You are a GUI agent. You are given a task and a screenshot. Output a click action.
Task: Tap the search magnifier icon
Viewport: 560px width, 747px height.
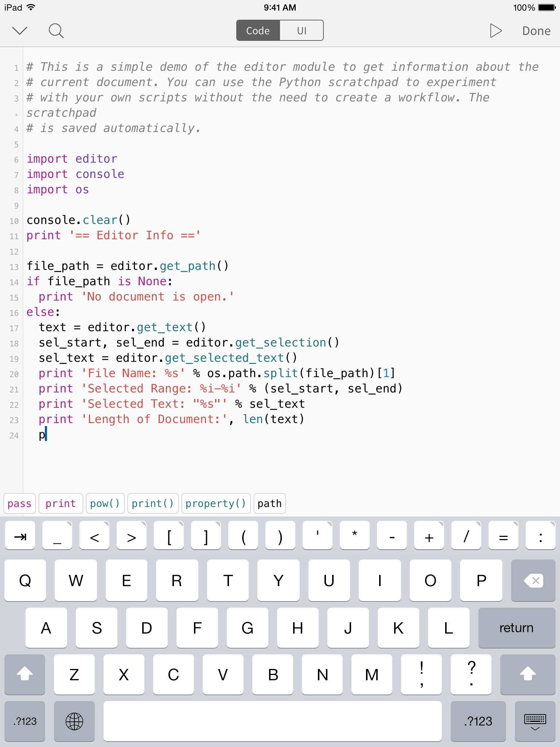(56, 31)
